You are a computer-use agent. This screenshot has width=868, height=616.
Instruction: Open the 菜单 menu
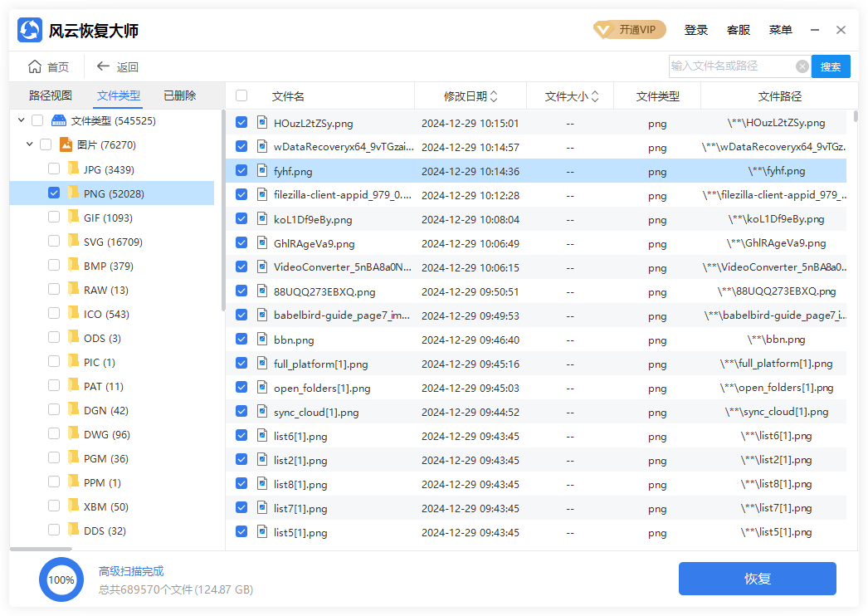pyautogui.click(x=780, y=30)
